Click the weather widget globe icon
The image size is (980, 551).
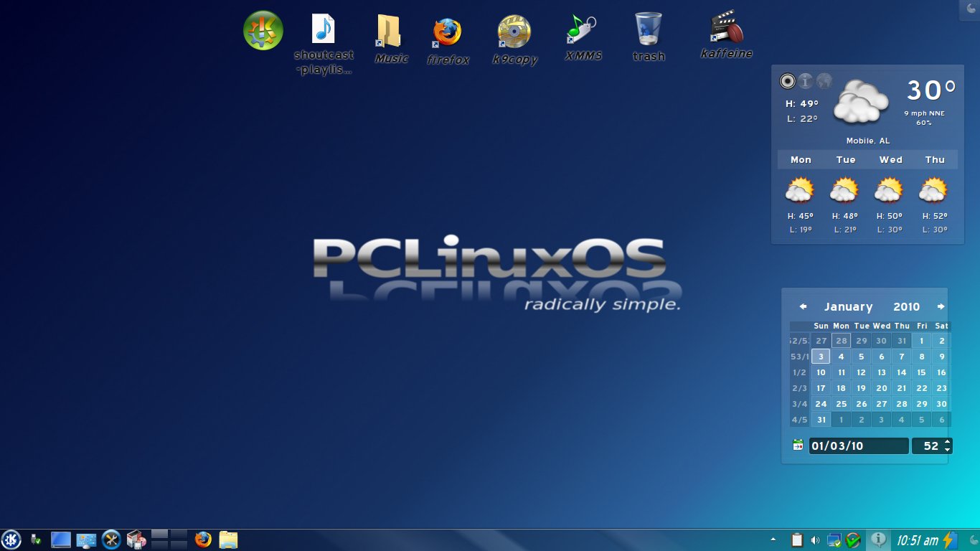[824, 81]
